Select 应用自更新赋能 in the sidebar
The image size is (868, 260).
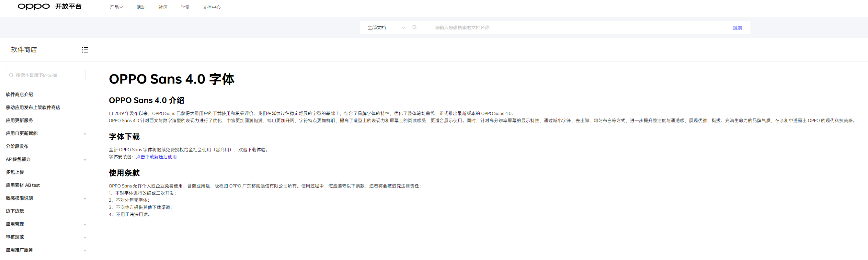point(22,133)
